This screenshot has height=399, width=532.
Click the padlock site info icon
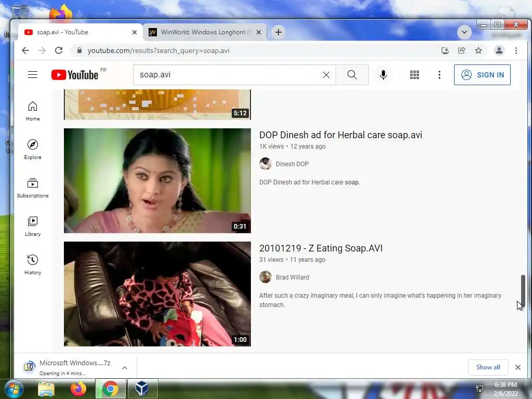coord(79,50)
